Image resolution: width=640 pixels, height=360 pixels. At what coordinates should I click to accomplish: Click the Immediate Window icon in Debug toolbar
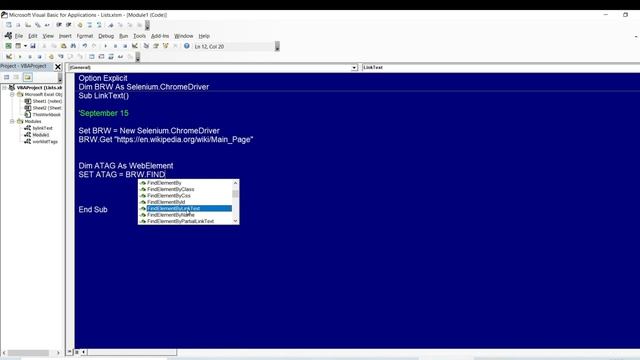coord(101,56)
